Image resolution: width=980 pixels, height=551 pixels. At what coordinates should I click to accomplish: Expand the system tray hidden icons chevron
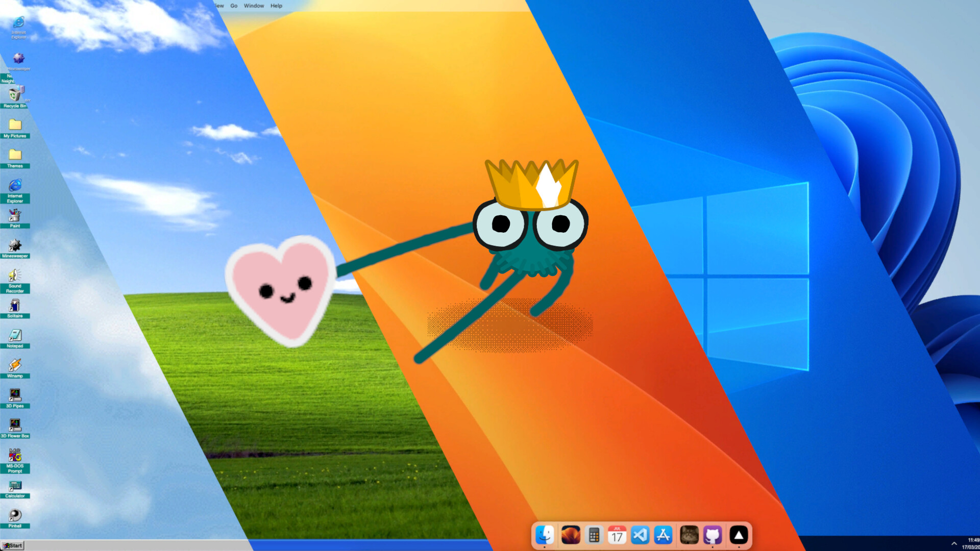[x=954, y=543]
